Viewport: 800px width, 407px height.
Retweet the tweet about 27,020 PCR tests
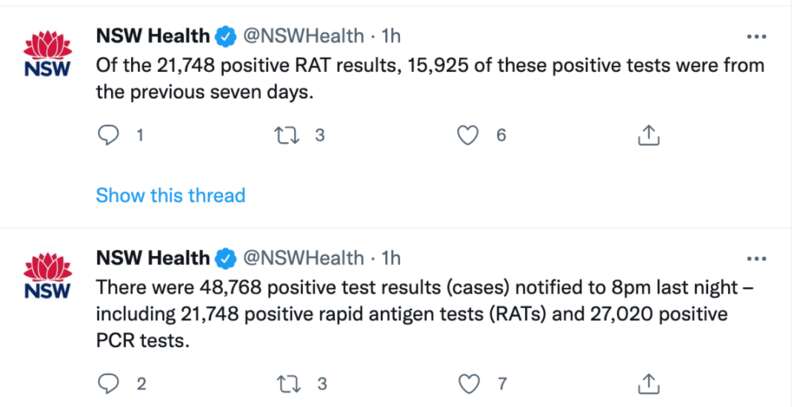click(x=288, y=384)
